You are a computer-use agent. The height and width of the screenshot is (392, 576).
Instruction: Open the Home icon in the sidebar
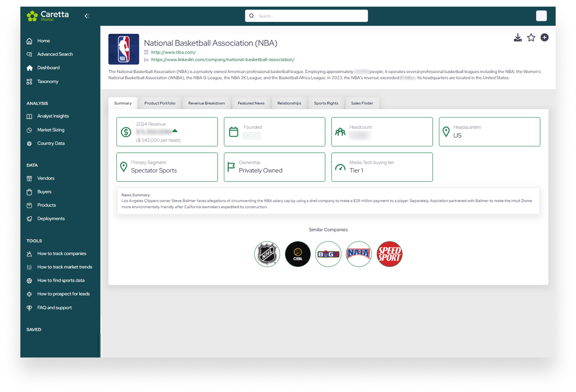coord(29,41)
